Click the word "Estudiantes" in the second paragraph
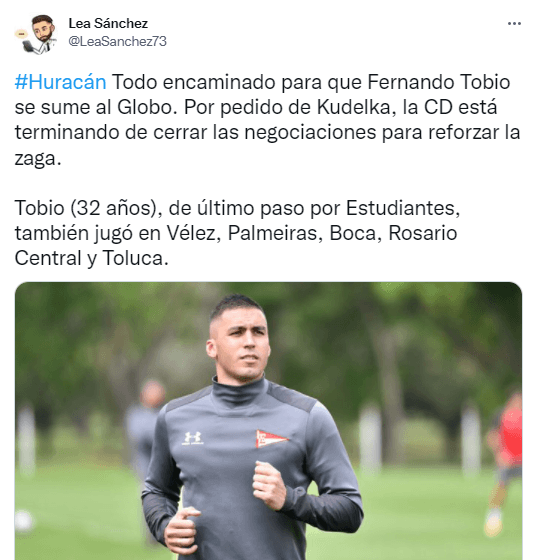 tap(403, 208)
